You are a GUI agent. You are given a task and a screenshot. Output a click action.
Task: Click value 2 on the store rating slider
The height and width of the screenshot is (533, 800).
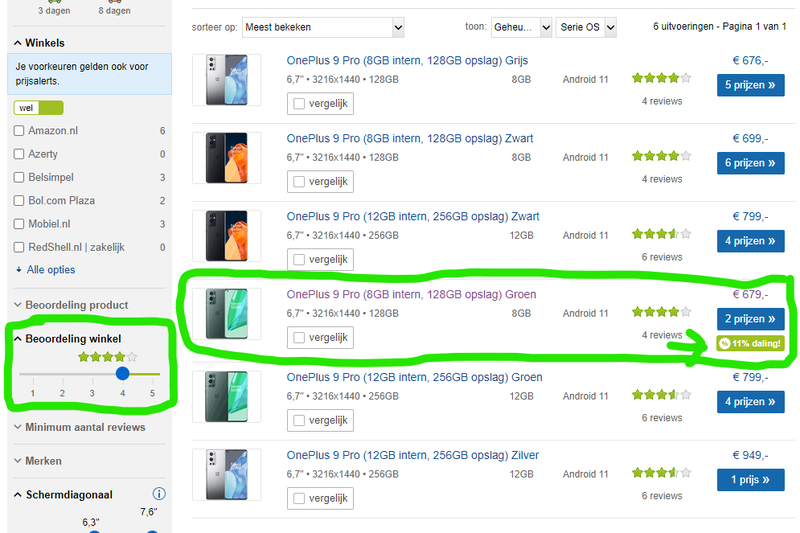tap(62, 393)
